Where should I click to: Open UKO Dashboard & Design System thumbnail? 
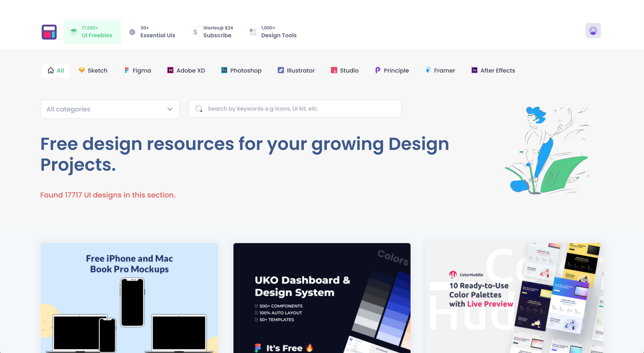322,298
